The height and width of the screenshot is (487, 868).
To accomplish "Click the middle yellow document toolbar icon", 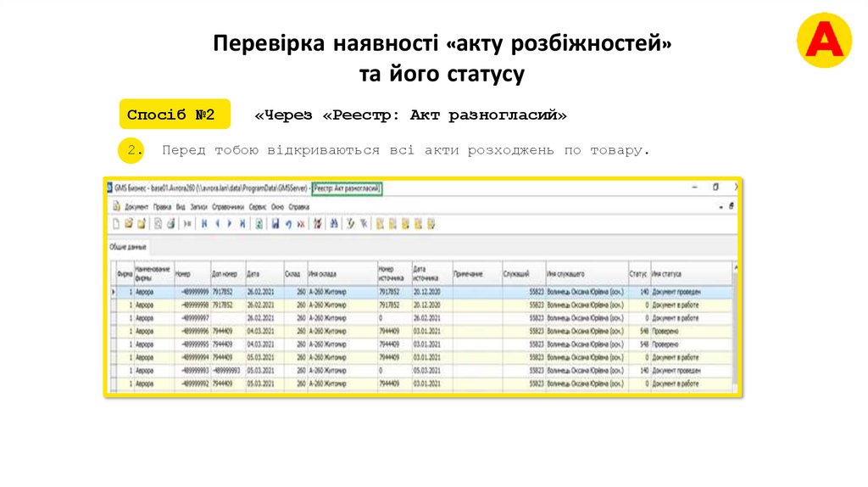I will tap(405, 224).
